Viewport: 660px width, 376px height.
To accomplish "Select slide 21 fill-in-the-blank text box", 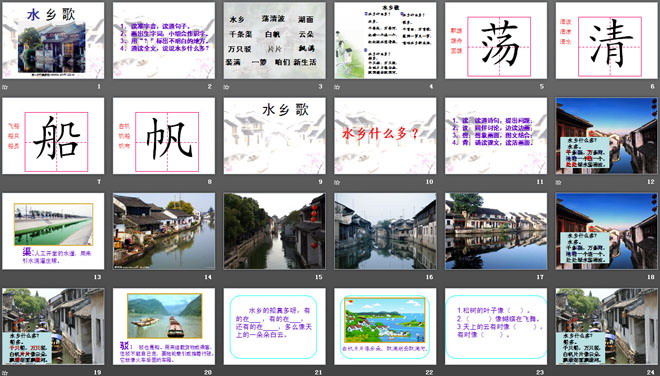I will tap(274, 326).
